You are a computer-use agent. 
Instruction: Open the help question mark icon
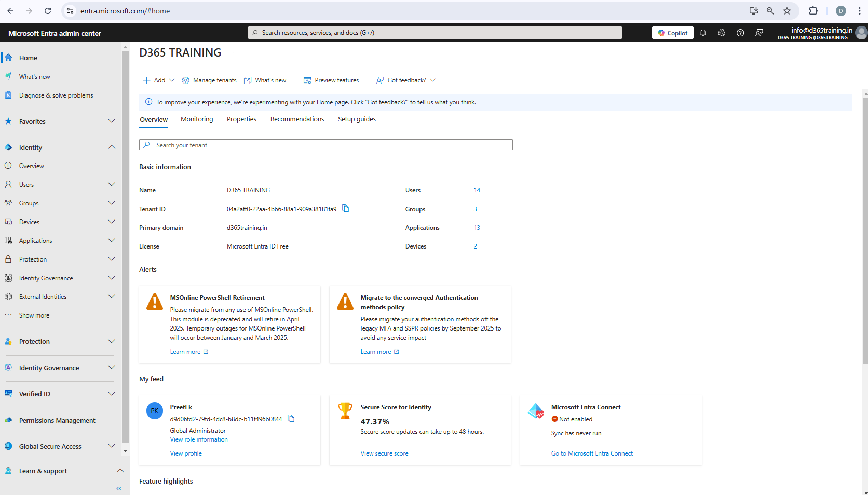pyautogui.click(x=740, y=33)
